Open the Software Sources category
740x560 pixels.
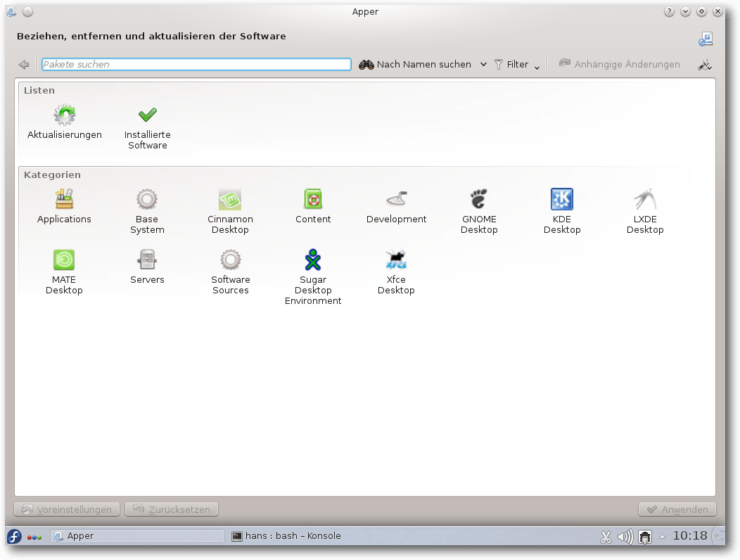point(230,272)
